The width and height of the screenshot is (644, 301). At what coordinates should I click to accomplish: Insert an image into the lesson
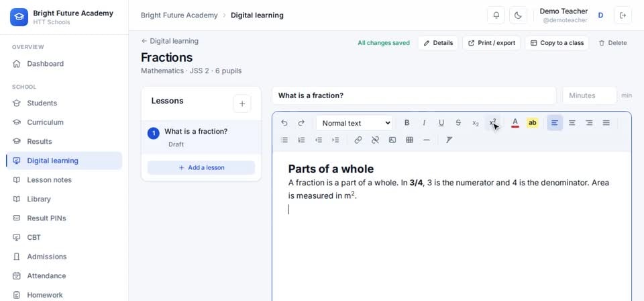click(392, 140)
